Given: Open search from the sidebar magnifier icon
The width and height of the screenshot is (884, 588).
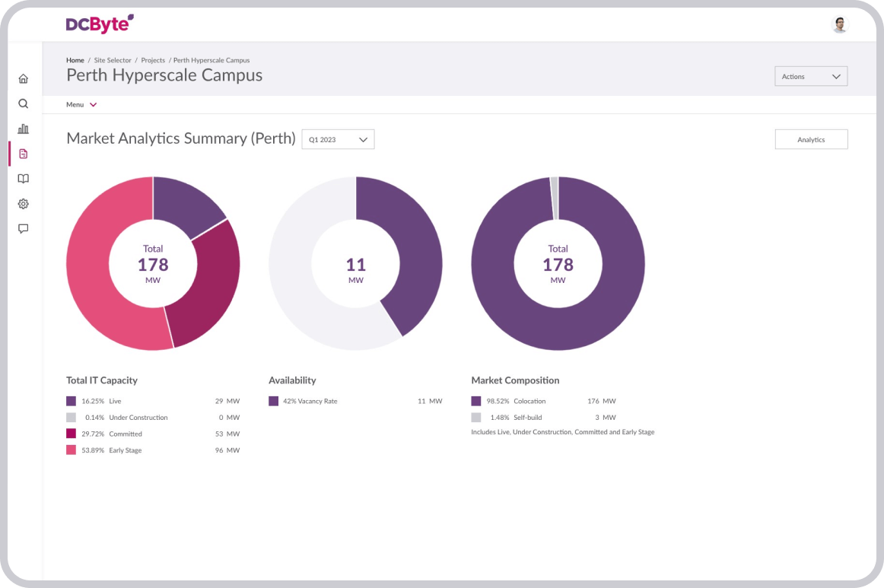Looking at the screenshot, I should coord(24,103).
